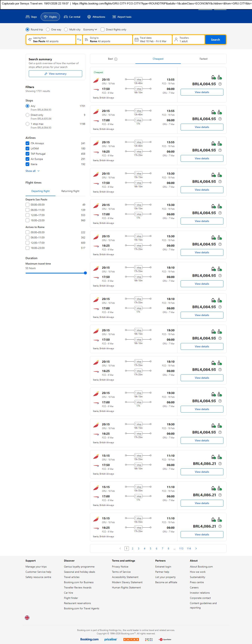Click the UK flag language icon
This screenshot has width=252, height=644.
pyautogui.click(x=27, y=618)
